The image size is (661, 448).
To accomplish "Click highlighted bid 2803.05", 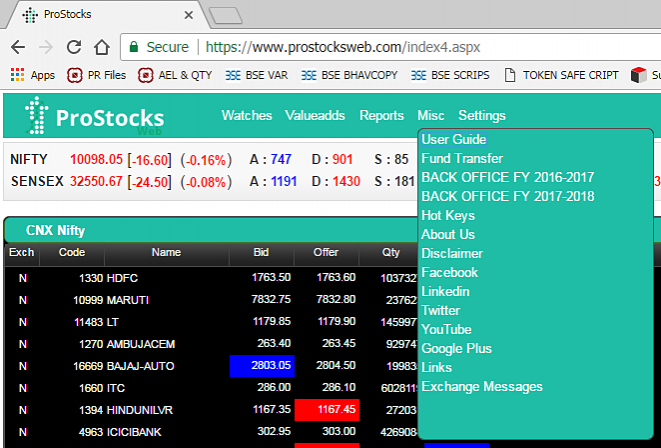I will tap(262, 365).
